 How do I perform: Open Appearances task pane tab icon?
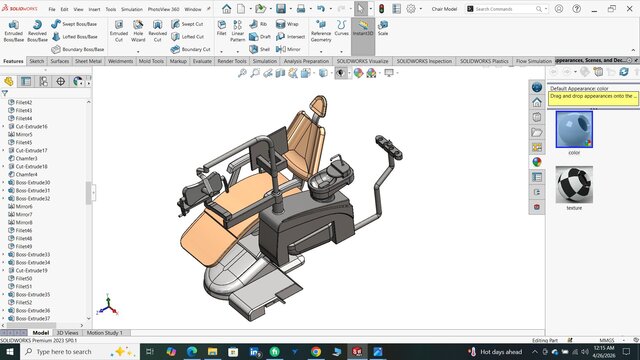tap(537, 162)
